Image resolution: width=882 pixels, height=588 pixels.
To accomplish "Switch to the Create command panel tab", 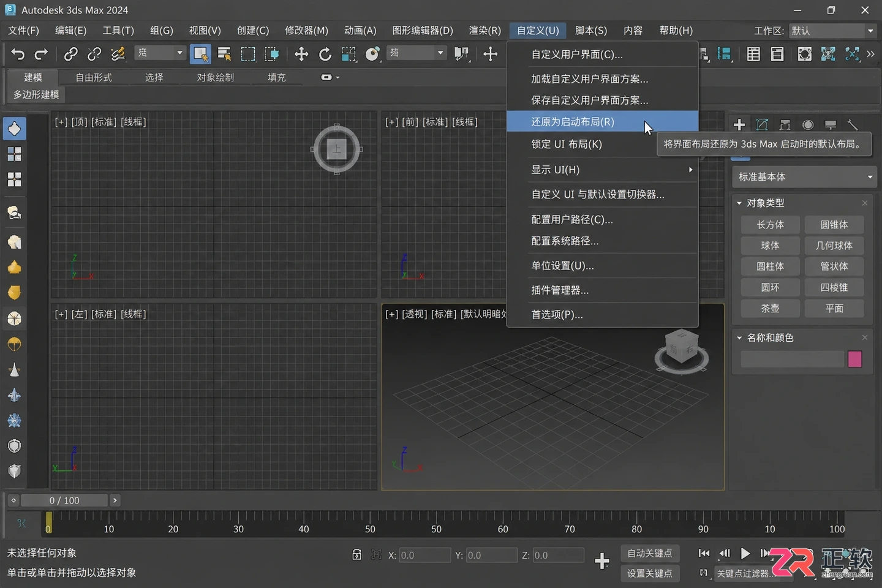I will [x=739, y=125].
